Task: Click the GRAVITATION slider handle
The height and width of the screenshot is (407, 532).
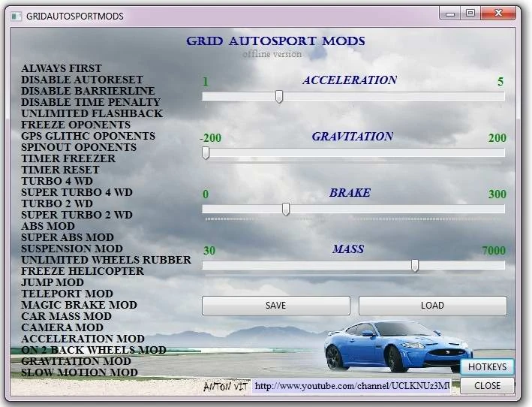Action: (206, 152)
